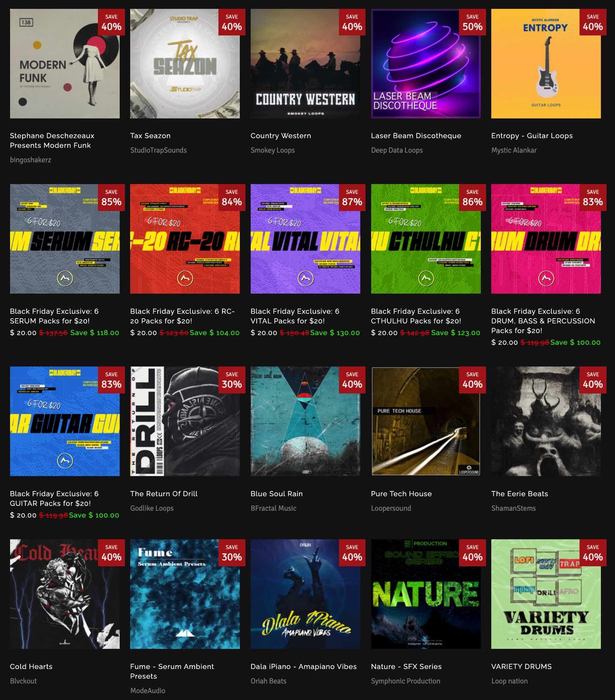The width and height of the screenshot is (615, 700).
Task: Select the Laser Beam Discotheque cover
Action: (x=426, y=64)
